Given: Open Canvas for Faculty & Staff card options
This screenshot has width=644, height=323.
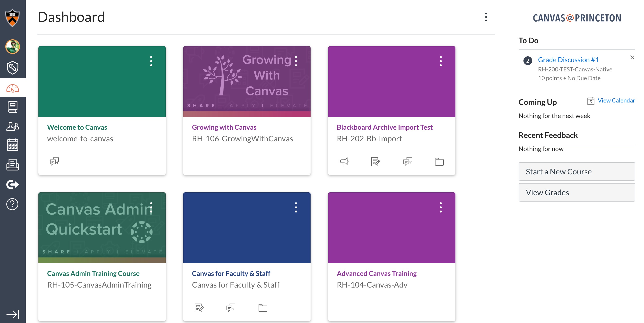Looking at the screenshot, I should [296, 207].
